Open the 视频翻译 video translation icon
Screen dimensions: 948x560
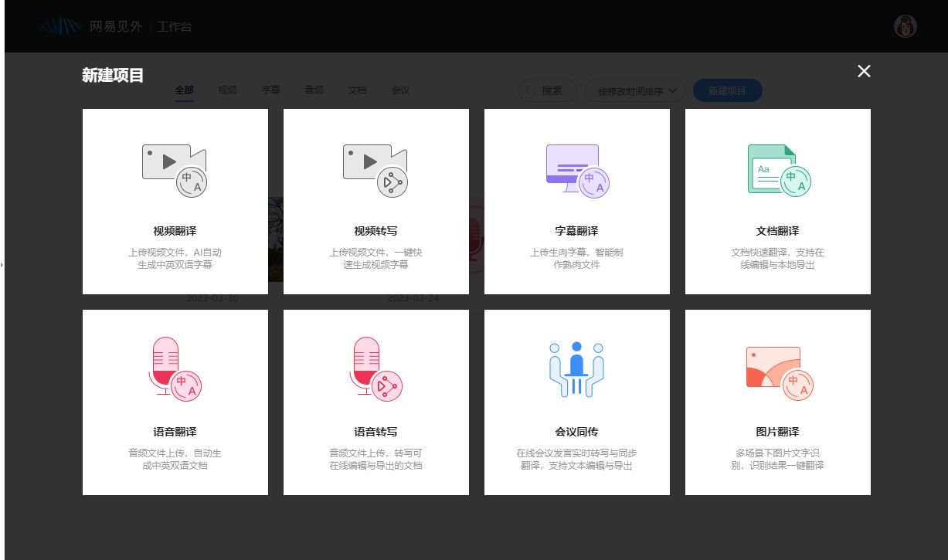(175, 171)
